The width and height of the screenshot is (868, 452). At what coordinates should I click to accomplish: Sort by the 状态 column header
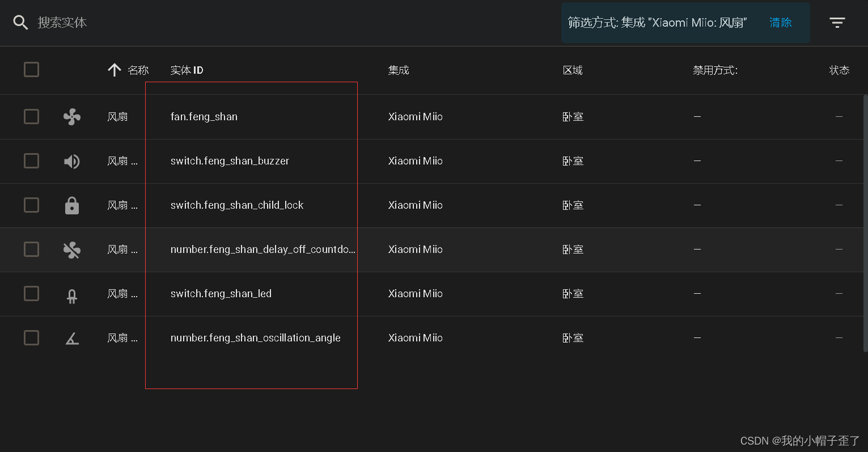[839, 70]
